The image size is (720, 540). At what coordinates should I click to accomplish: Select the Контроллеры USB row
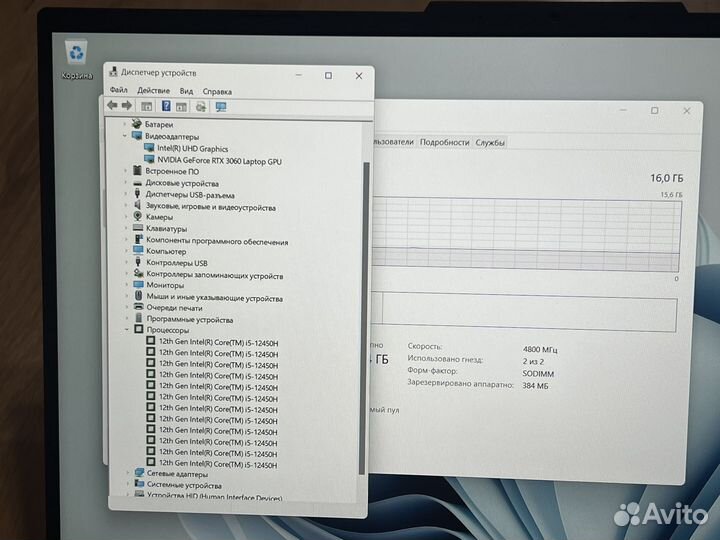point(177,263)
